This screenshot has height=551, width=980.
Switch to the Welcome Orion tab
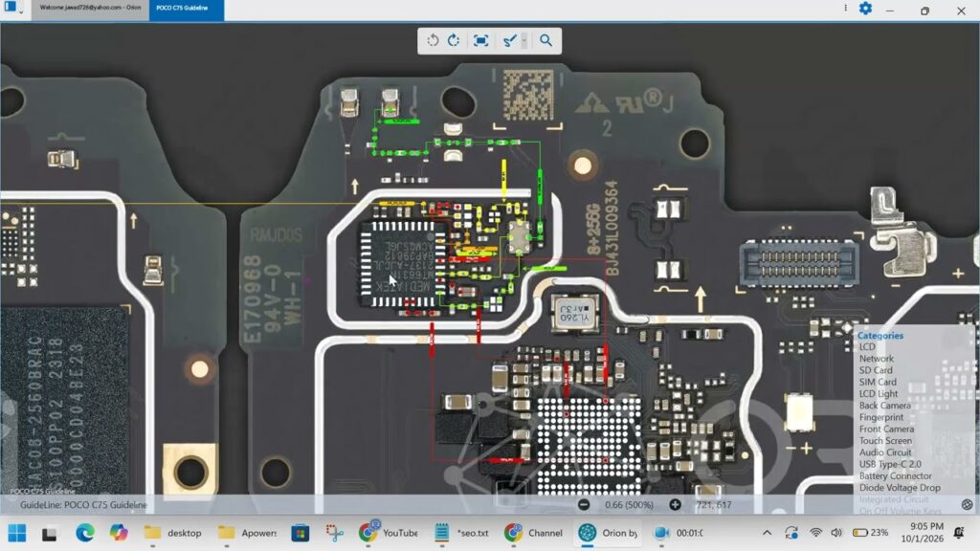[90, 8]
